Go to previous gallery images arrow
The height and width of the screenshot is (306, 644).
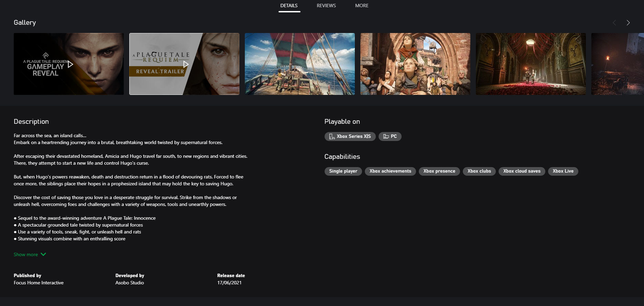coord(614,23)
